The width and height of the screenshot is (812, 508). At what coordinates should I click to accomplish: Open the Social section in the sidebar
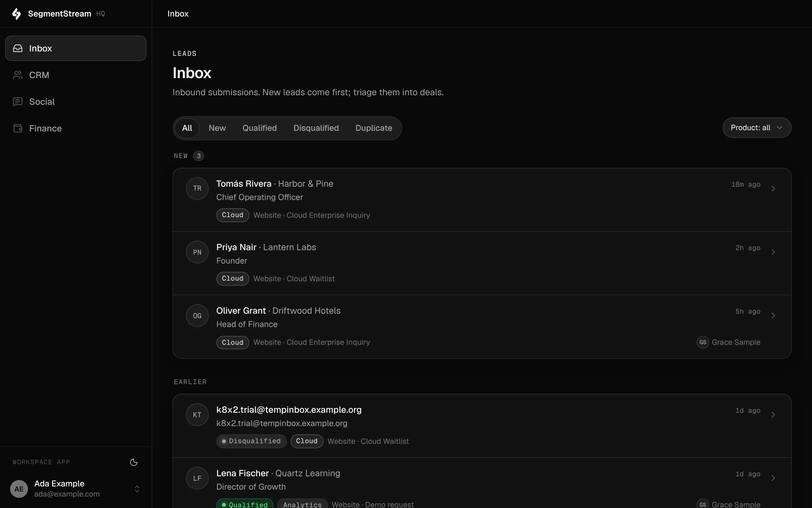point(76,102)
